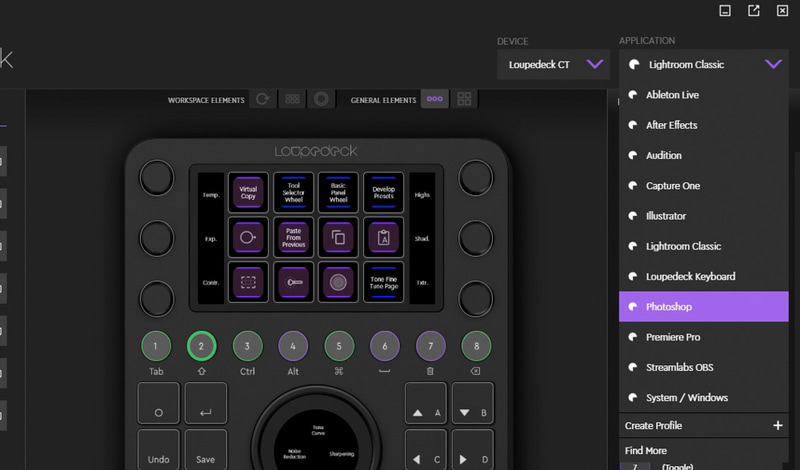Choose Ableton Live from application list
This screenshot has width=800, height=470.
pos(704,95)
